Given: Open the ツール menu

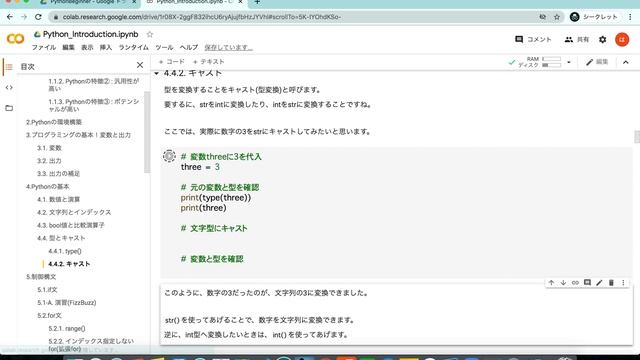Looking at the screenshot, I should 164,47.
